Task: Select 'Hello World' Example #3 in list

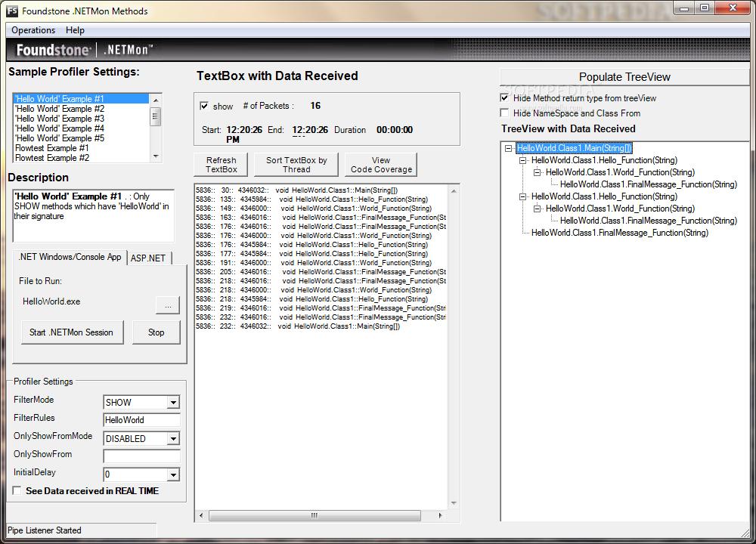Action: point(81,119)
